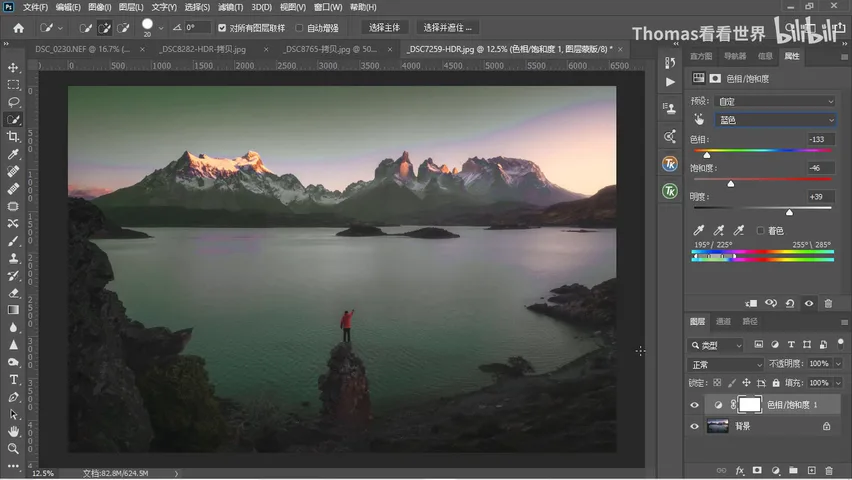Image resolution: width=852 pixels, height=480 pixels.
Task: Click the add-to-sample eyedropper
Action: click(719, 230)
